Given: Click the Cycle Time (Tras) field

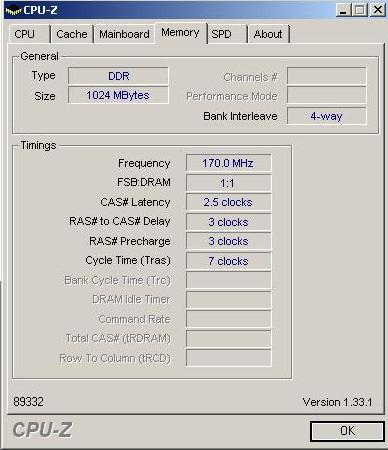Looking at the screenshot, I should click(228, 261).
